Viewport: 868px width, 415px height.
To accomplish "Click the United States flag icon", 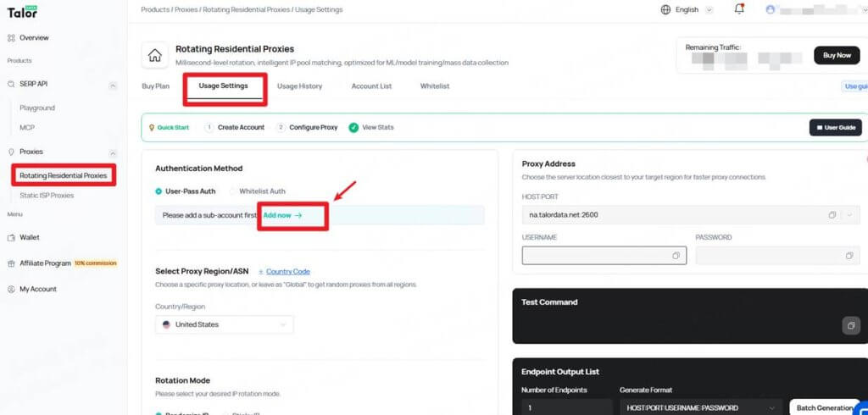I will (x=166, y=325).
